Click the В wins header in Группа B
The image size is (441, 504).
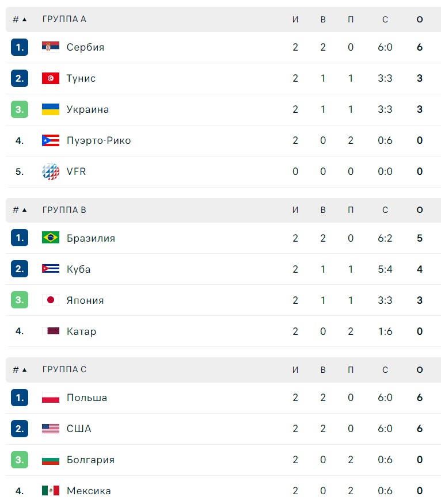323,210
